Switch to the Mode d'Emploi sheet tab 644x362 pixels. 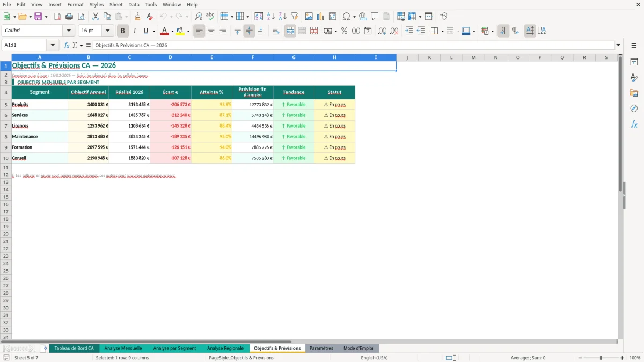click(358, 349)
